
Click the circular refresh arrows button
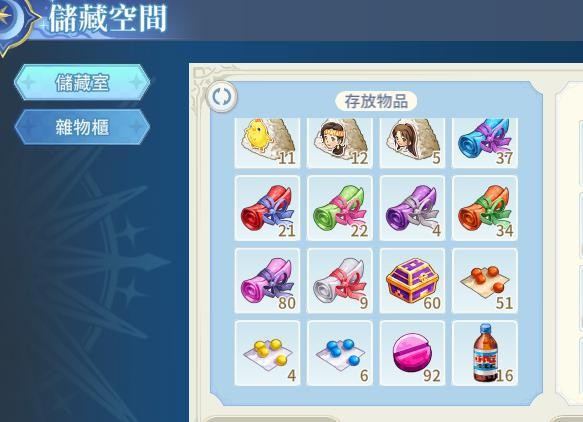(222, 97)
